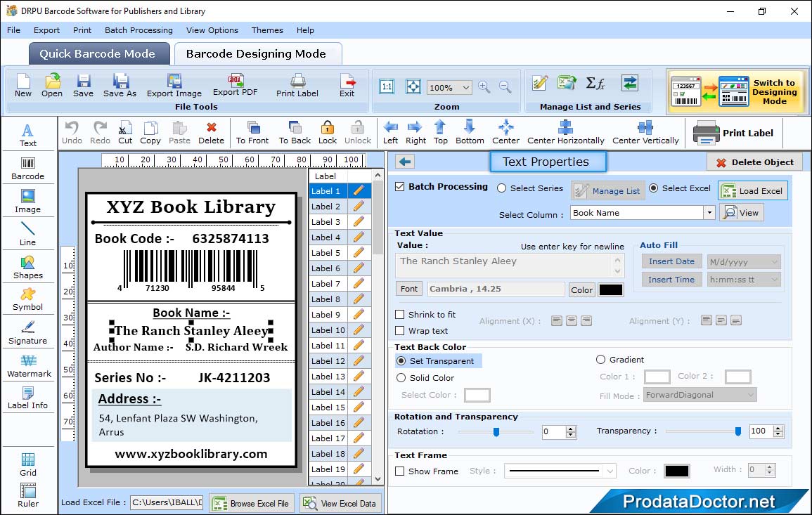Uncheck the Batch Processing checkbox
812x515 pixels.
[400, 187]
